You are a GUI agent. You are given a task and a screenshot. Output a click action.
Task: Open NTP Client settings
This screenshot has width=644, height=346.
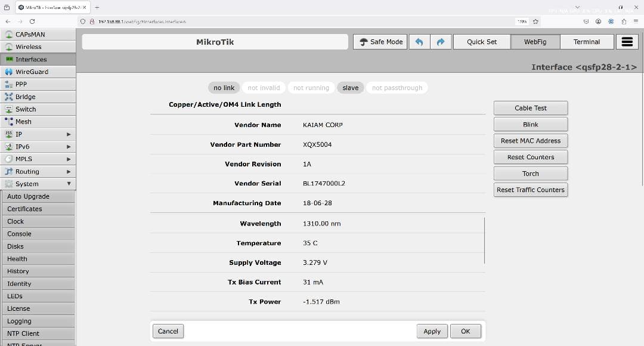point(38,333)
